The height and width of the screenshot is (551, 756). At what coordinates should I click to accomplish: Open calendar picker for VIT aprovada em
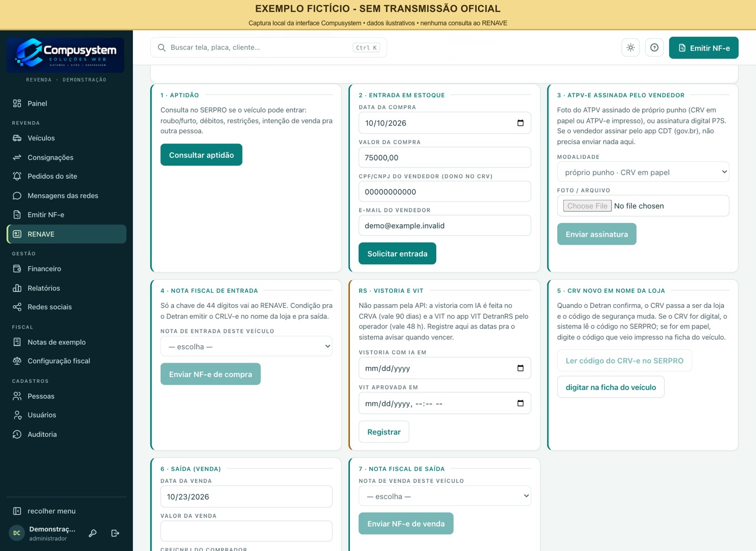coord(521,404)
